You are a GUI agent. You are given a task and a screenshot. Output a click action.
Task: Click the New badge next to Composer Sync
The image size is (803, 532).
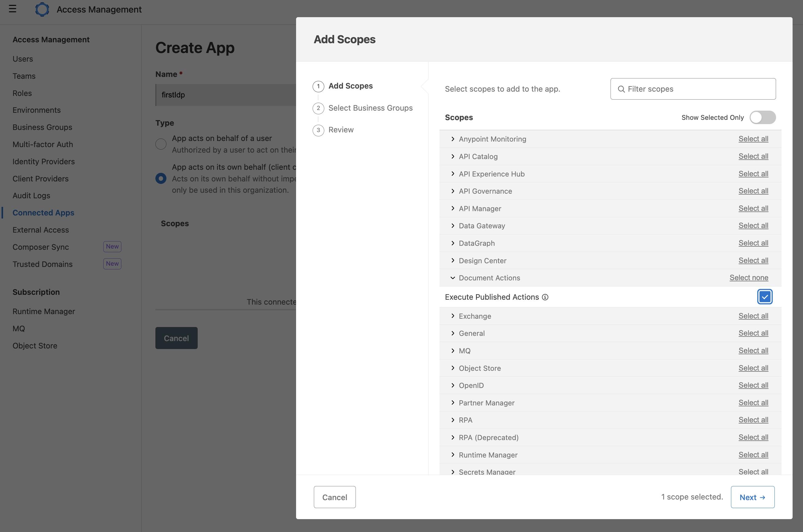coord(112,247)
